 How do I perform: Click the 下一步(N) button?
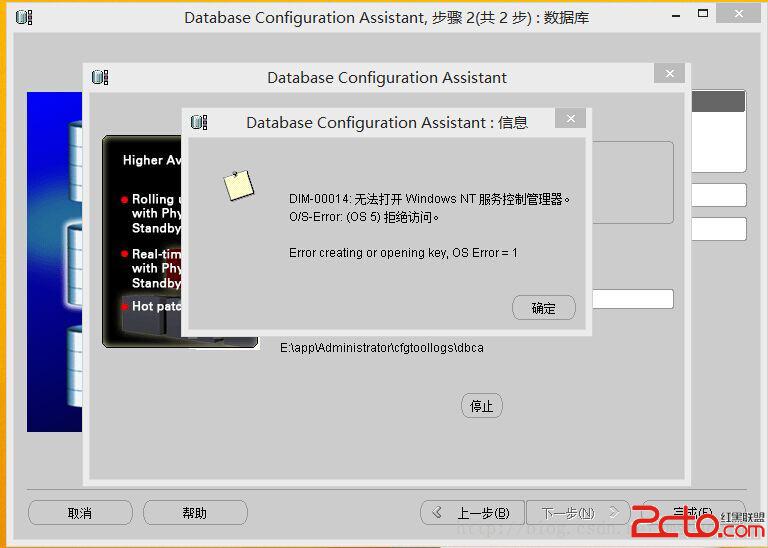tap(578, 513)
